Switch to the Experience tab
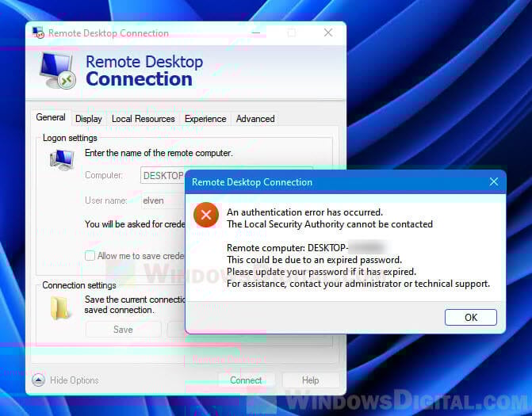This screenshot has height=416, width=532. [205, 119]
